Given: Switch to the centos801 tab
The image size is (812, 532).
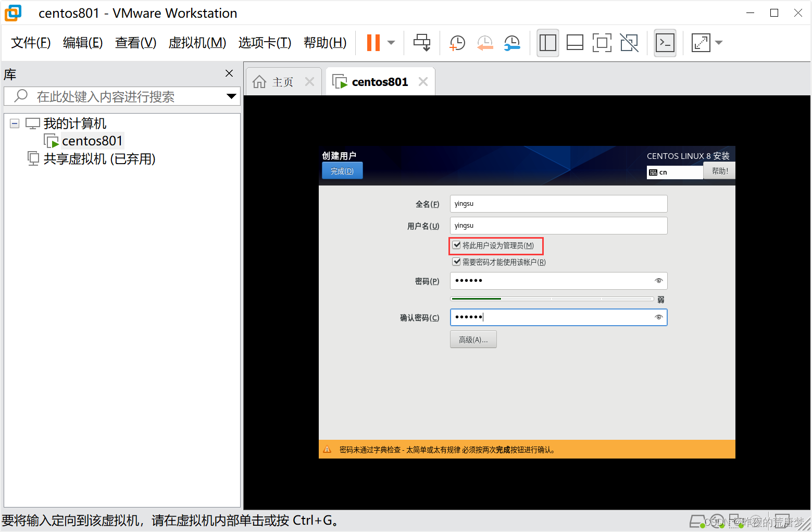Looking at the screenshot, I should 380,82.
